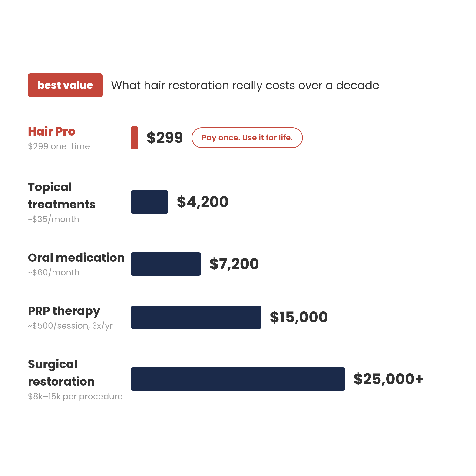Click the chart title about decade costs
The image size is (476, 476).
click(x=245, y=86)
